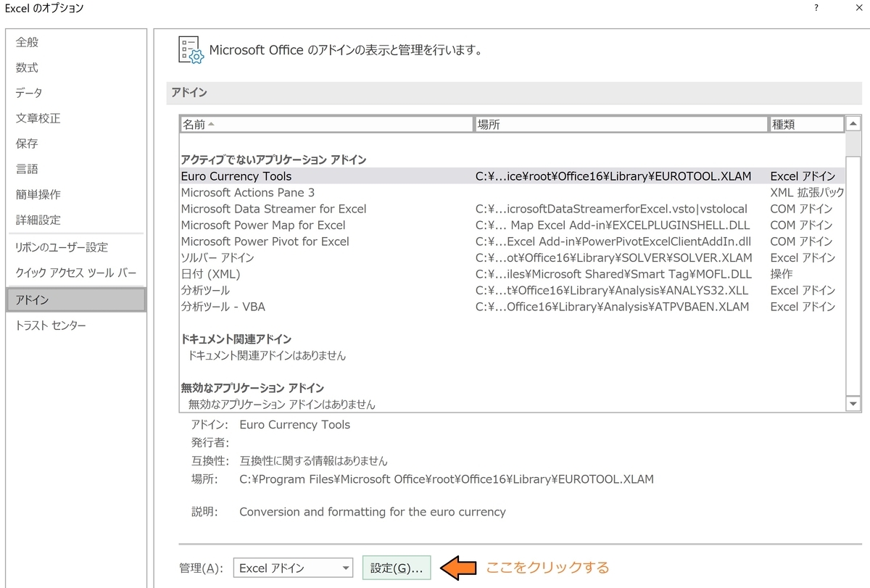Select 保存 in the options sidebar

click(x=27, y=144)
